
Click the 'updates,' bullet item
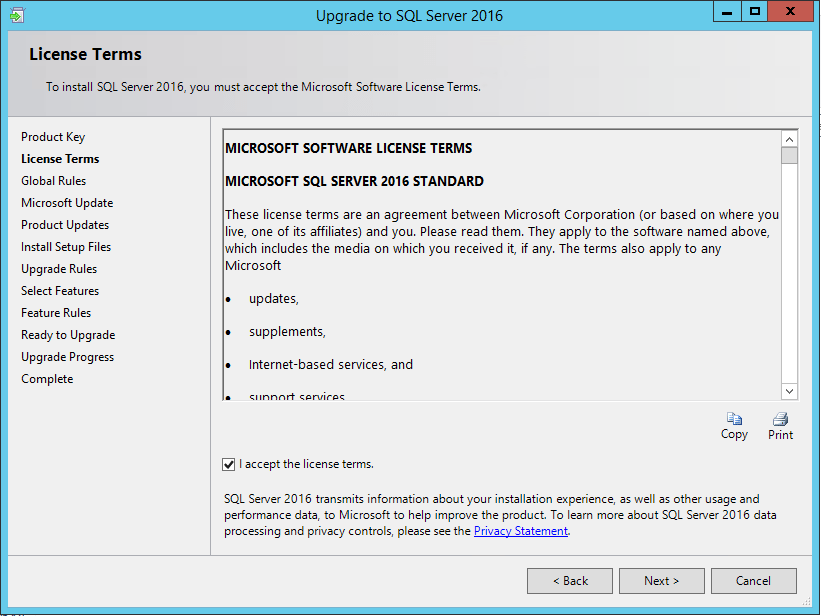274,299
